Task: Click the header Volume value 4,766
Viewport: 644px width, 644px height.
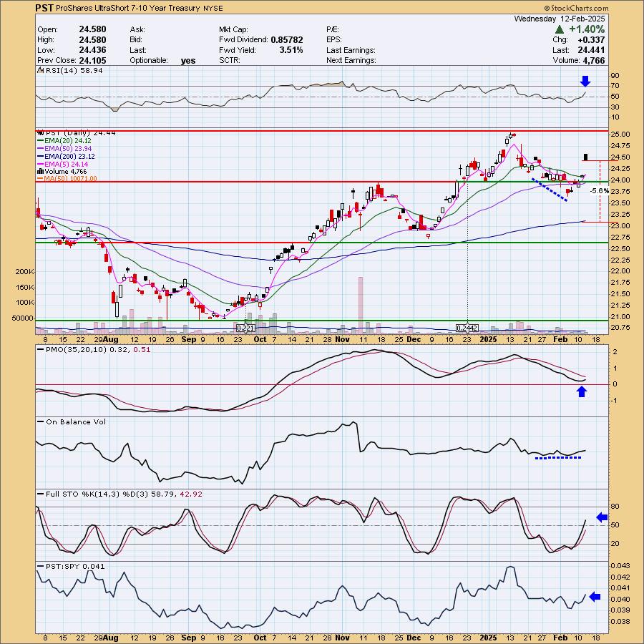Action: (x=593, y=60)
